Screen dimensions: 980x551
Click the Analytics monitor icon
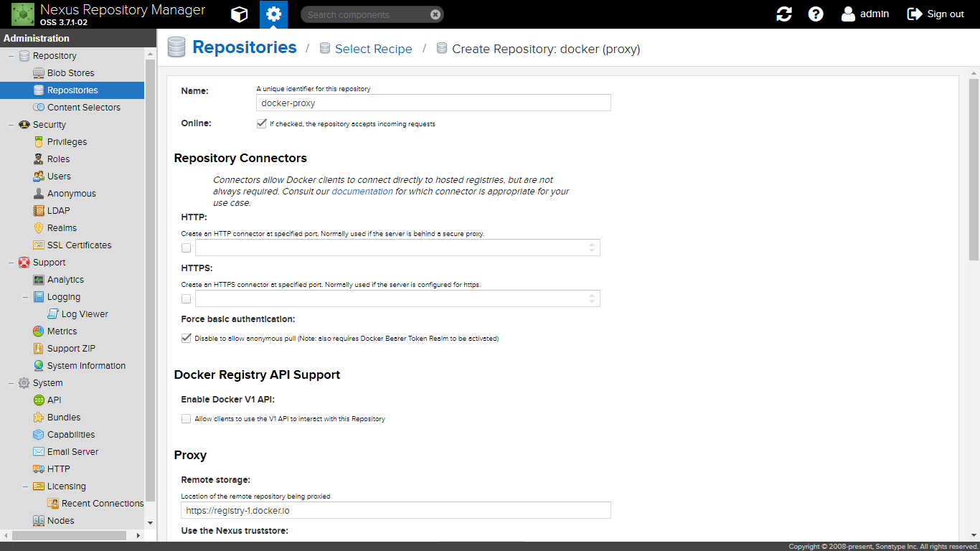point(39,280)
